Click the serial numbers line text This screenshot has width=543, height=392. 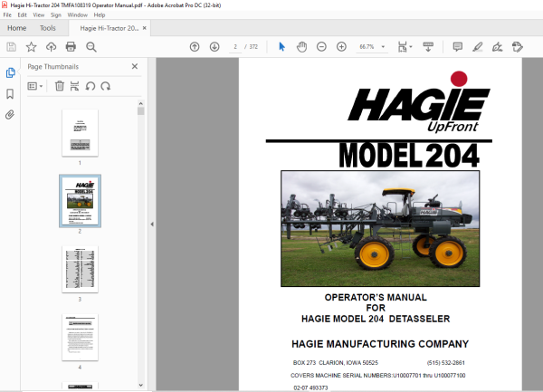[x=377, y=376]
